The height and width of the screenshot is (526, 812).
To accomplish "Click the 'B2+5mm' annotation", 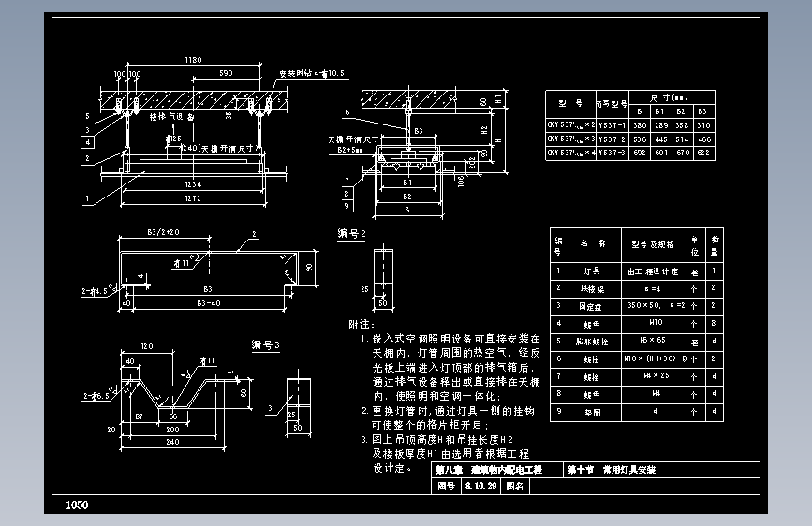I will click(x=349, y=150).
